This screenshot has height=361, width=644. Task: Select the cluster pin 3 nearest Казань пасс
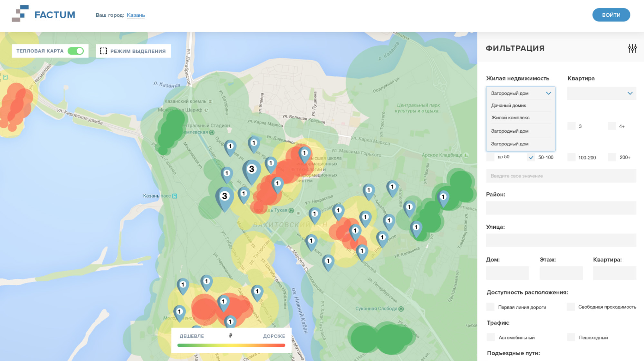click(225, 199)
